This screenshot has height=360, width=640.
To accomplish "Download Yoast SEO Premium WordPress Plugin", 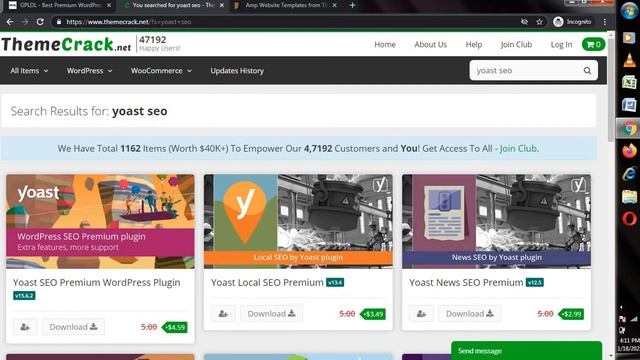I will point(73,327).
